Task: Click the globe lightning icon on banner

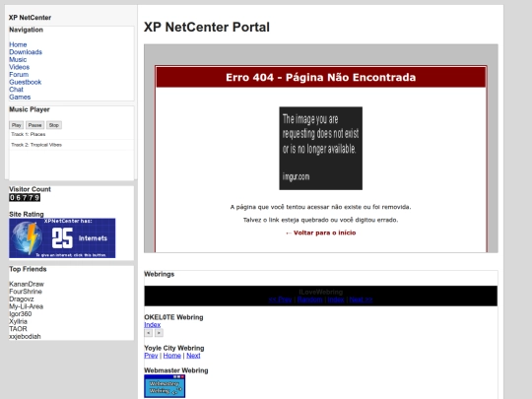Action: point(28,238)
